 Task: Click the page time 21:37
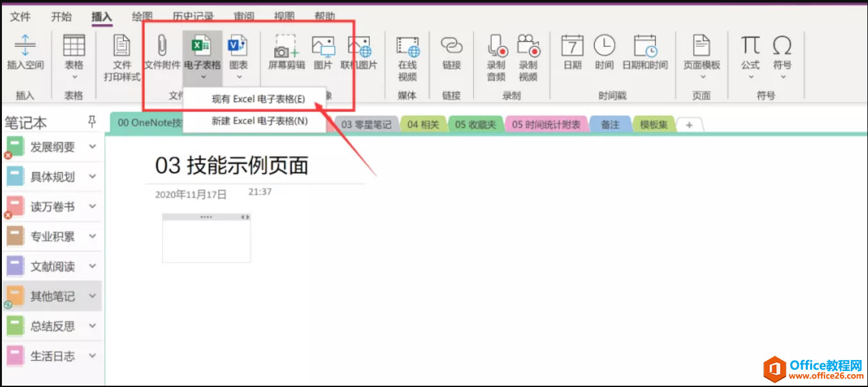260,192
